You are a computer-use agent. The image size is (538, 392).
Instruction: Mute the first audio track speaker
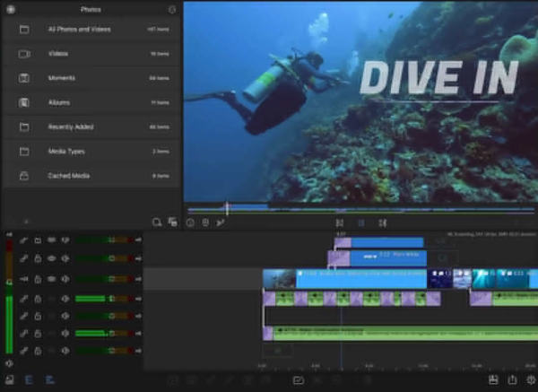click(65, 299)
